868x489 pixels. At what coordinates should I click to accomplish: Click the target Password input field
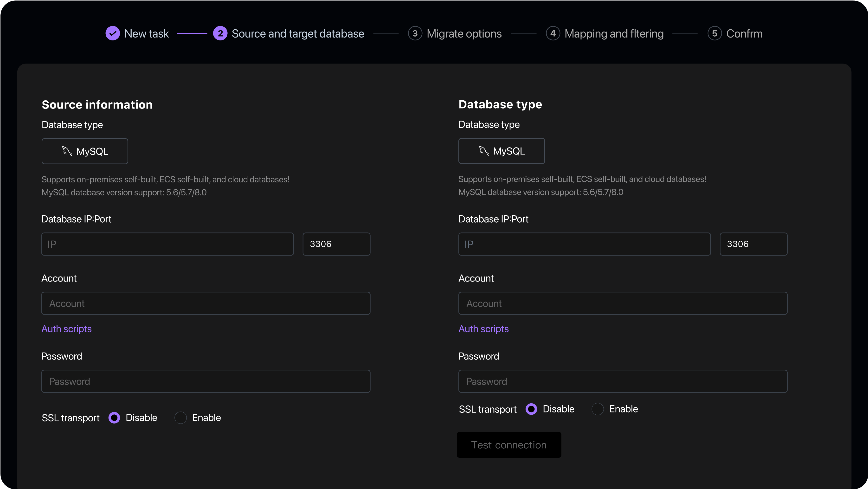click(622, 381)
